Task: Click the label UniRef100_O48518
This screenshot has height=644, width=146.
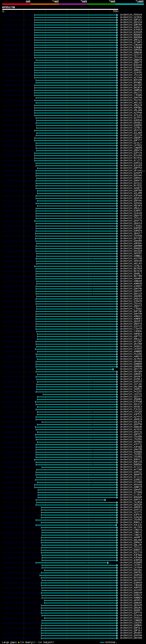Action: 131,575
